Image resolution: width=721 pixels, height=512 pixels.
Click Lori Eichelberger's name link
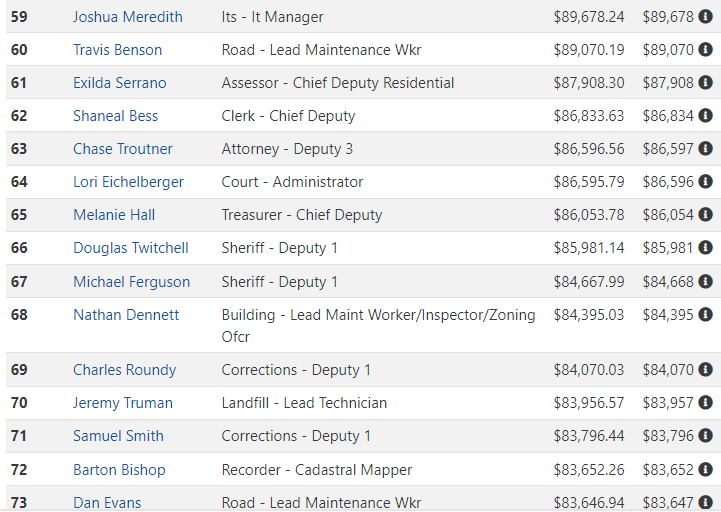[x=128, y=182]
